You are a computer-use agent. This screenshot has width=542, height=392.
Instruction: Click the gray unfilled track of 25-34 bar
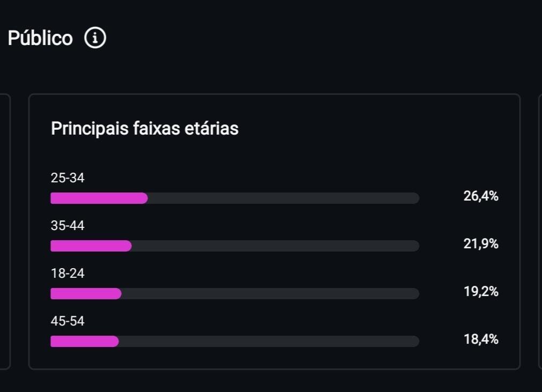[283, 198]
